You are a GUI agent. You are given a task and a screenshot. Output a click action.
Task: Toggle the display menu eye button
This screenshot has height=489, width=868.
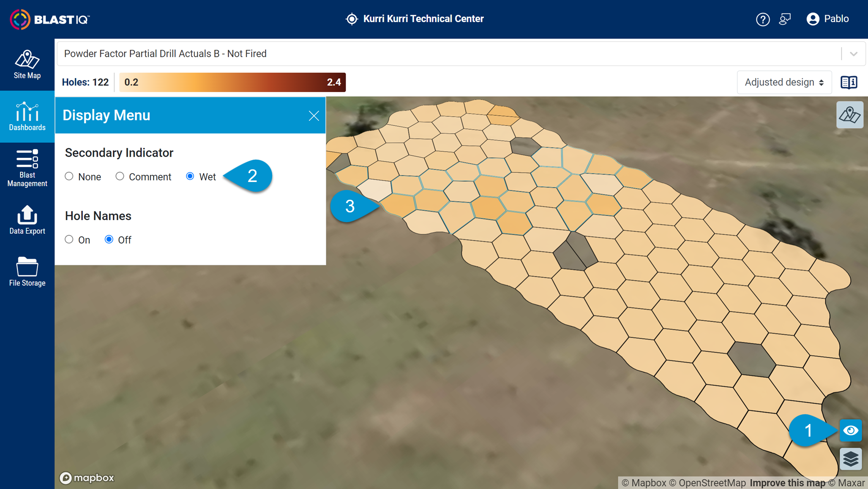coord(851,430)
